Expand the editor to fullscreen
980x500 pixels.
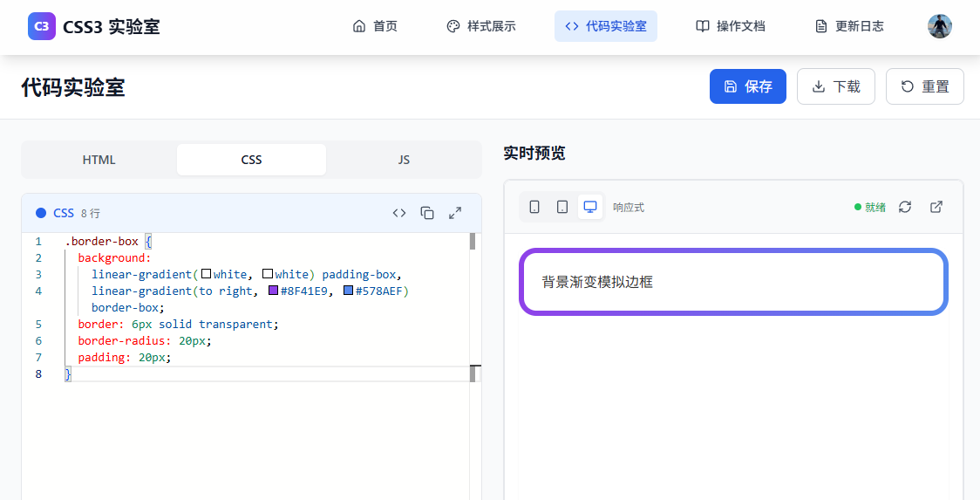tap(455, 213)
